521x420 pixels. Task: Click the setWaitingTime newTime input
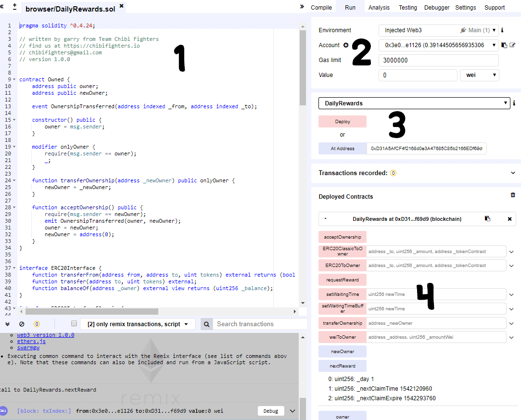point(436,294)
